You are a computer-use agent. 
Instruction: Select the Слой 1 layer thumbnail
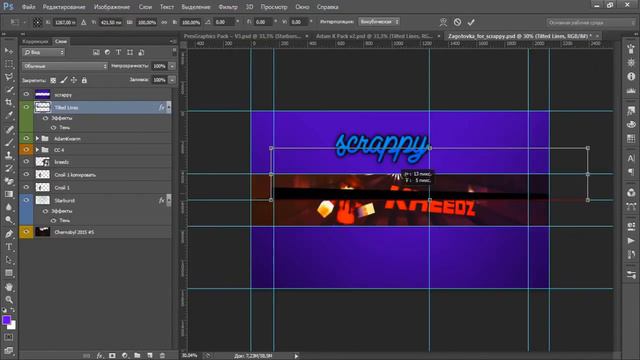click(x=42, y=187)
